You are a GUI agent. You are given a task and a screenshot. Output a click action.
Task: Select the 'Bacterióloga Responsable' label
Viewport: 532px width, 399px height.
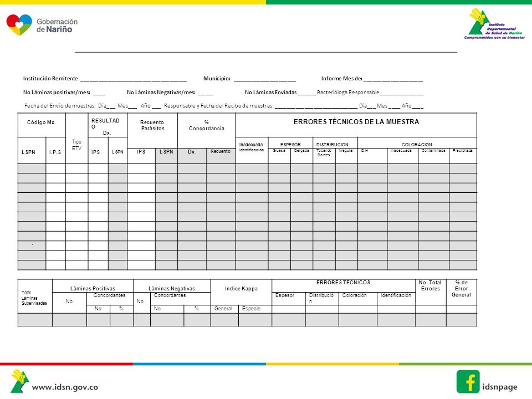pyautogui.click(x=348, y=93)
